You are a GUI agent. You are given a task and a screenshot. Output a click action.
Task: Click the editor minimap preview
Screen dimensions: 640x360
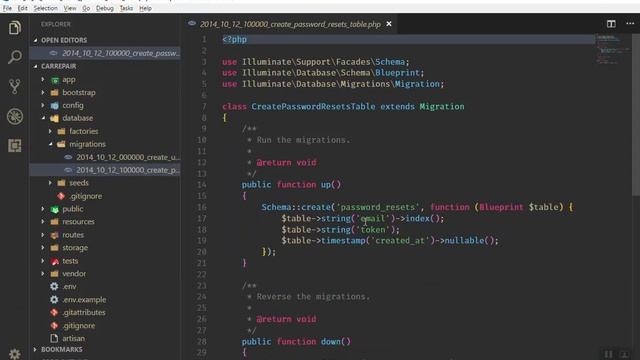point(612,50)
